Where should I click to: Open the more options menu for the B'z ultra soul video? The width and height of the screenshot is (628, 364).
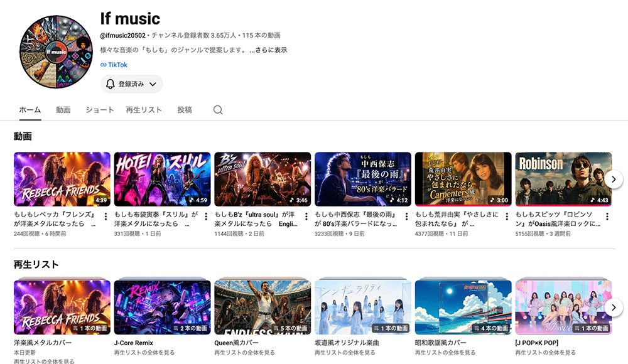click(306, 217)
